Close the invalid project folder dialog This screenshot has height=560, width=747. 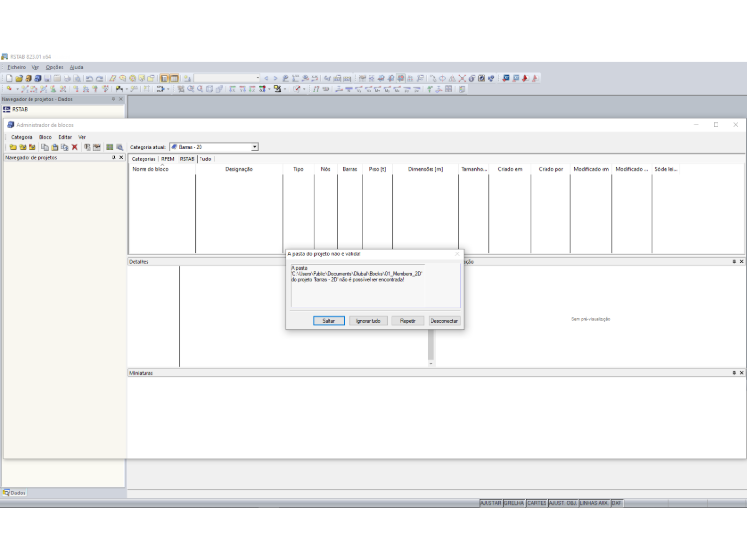[x=457, y=254]
